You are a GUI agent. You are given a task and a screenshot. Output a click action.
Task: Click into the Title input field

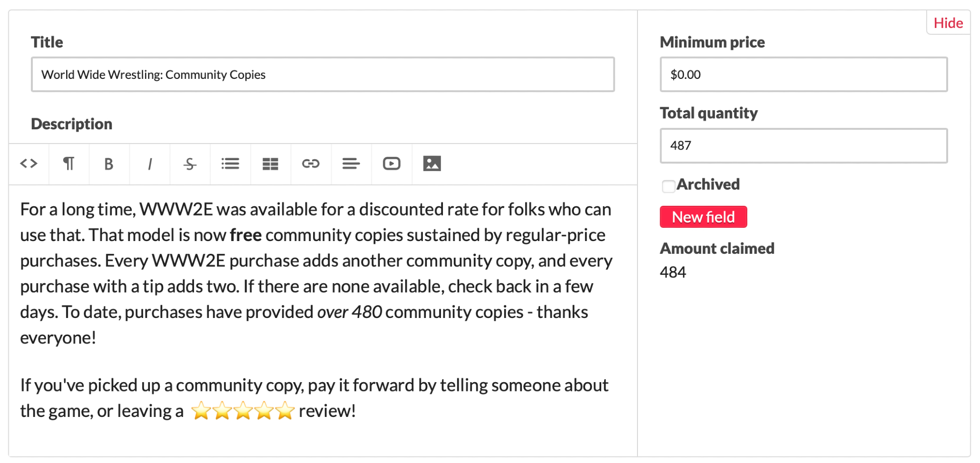point(322,74)
